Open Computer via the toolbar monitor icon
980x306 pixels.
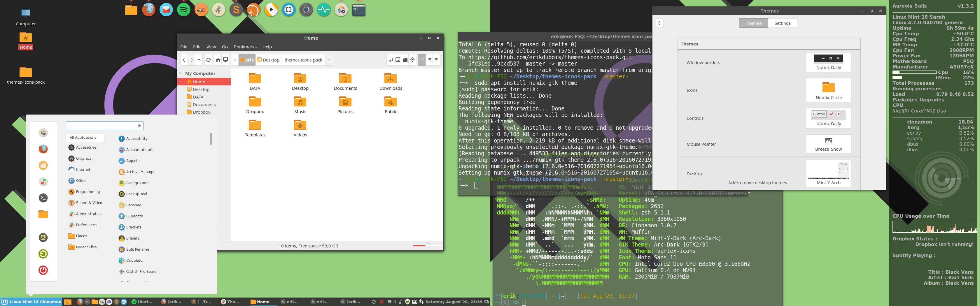tap(225, 60)
